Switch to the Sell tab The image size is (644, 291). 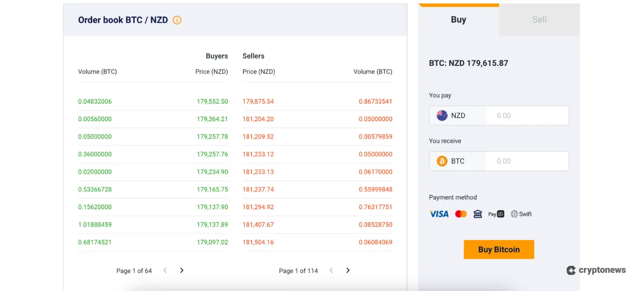coord(539,20)
